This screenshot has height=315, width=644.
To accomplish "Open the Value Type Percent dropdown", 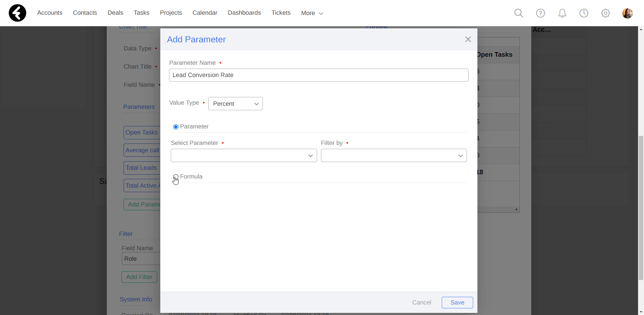I will [236, 104].
